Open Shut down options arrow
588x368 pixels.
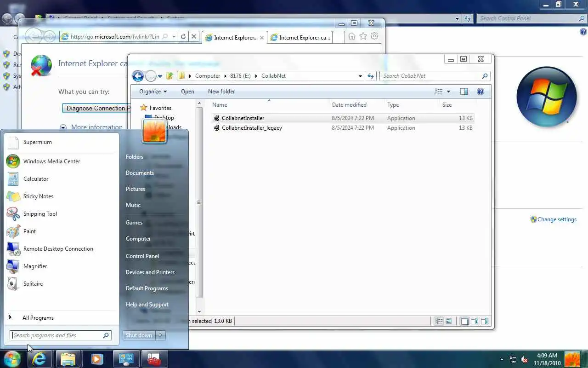coord(161,335)
